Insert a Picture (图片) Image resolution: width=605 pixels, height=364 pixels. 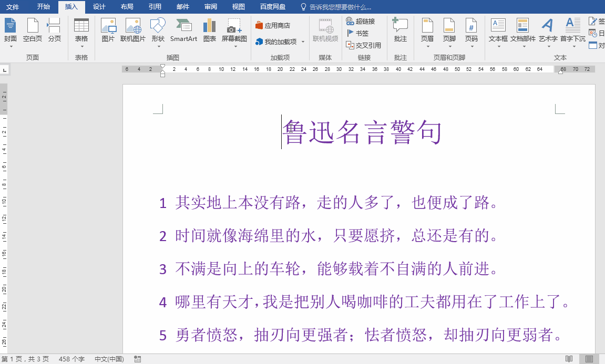(108, 31)
